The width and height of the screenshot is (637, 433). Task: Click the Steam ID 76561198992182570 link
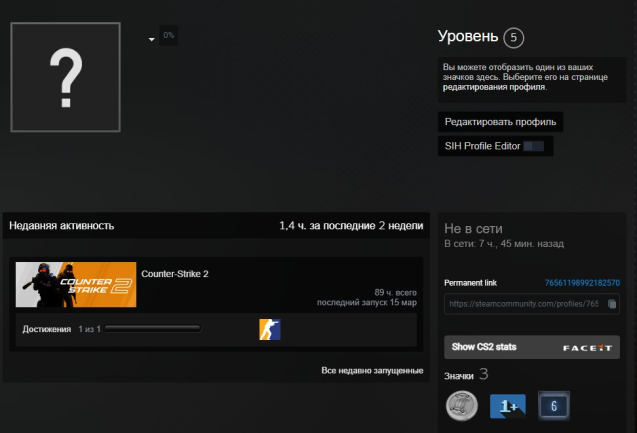coord(582,284)
